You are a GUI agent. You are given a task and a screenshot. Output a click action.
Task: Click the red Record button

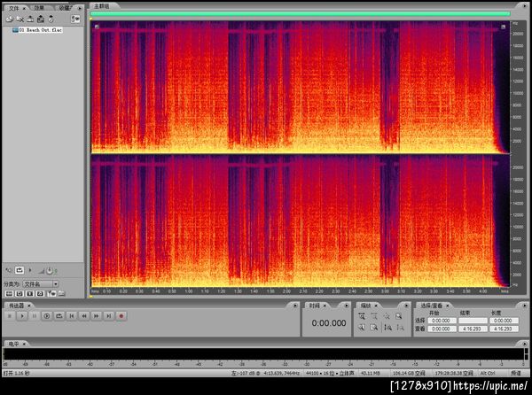coord(121,316)
